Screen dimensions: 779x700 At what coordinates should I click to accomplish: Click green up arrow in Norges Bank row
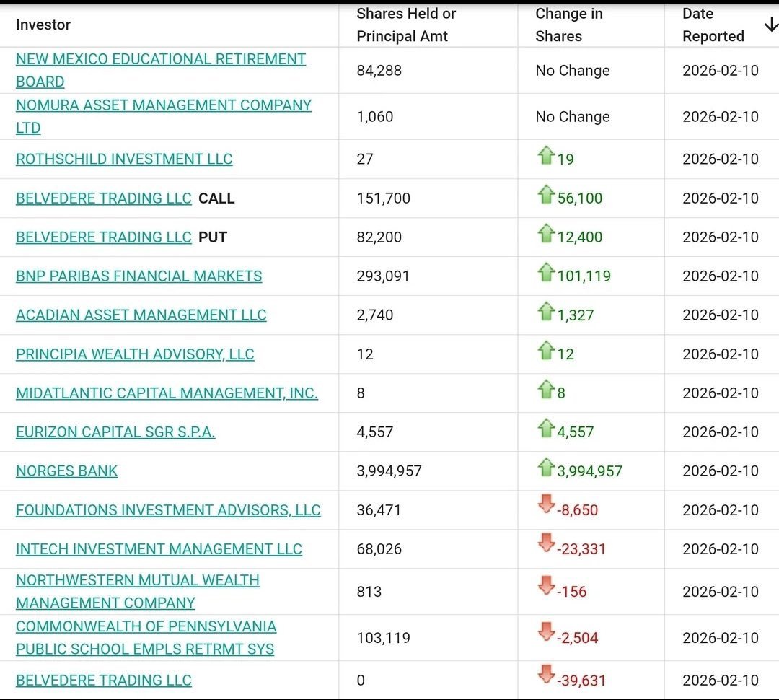click(546, 467)
